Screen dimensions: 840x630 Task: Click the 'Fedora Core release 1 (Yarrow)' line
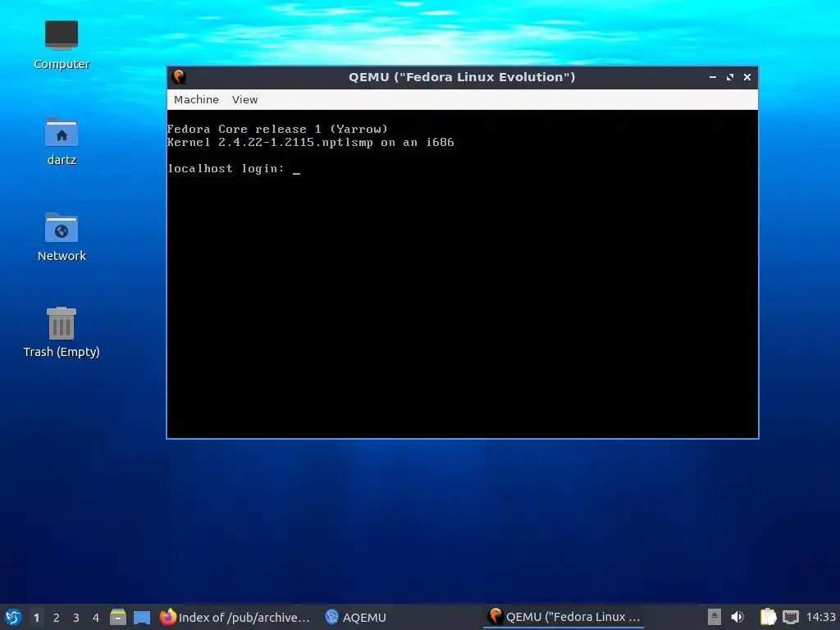277,129
